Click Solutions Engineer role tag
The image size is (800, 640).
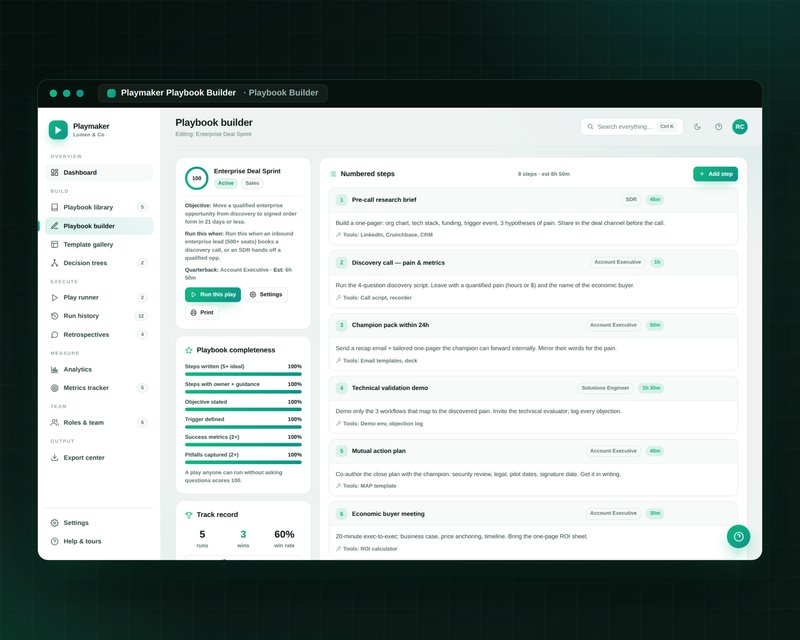(605, 388)
